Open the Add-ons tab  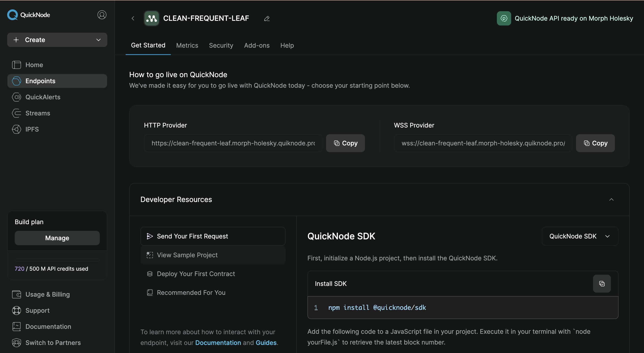[x=257, y=45]
